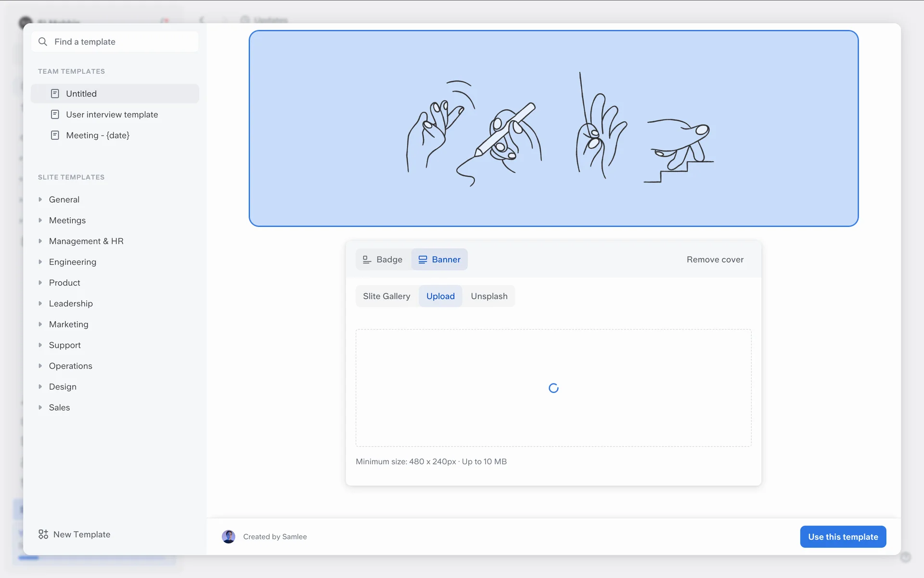Image resolution: width=924 pixels, height=578 pixels.
Task: Click the search magnifier icon
Action: [x=43, y=42]
